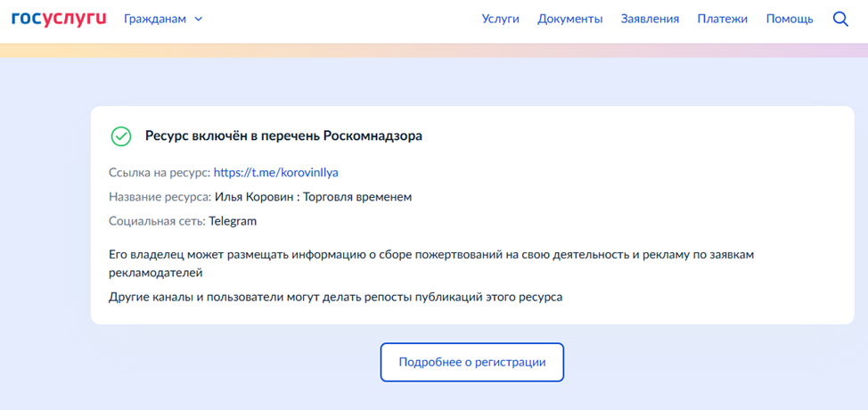868x410 pixels.
Task: Click the search magnifier icon
Action: pyautogui.click(x=840, y=20)
